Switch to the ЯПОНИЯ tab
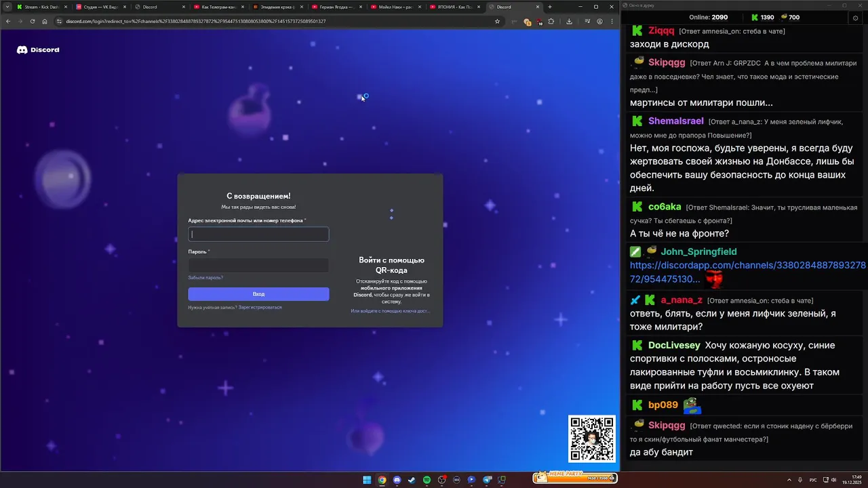 tap(454, 7)
